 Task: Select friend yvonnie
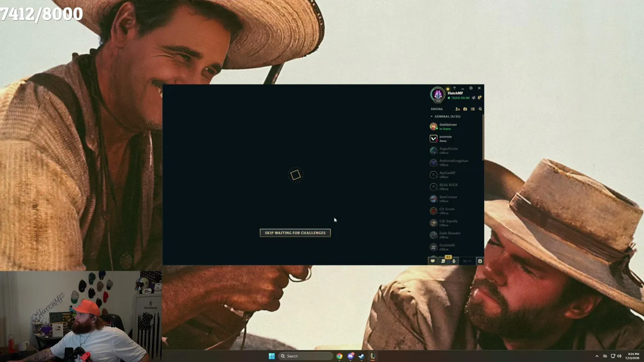(x=455, y=138)
